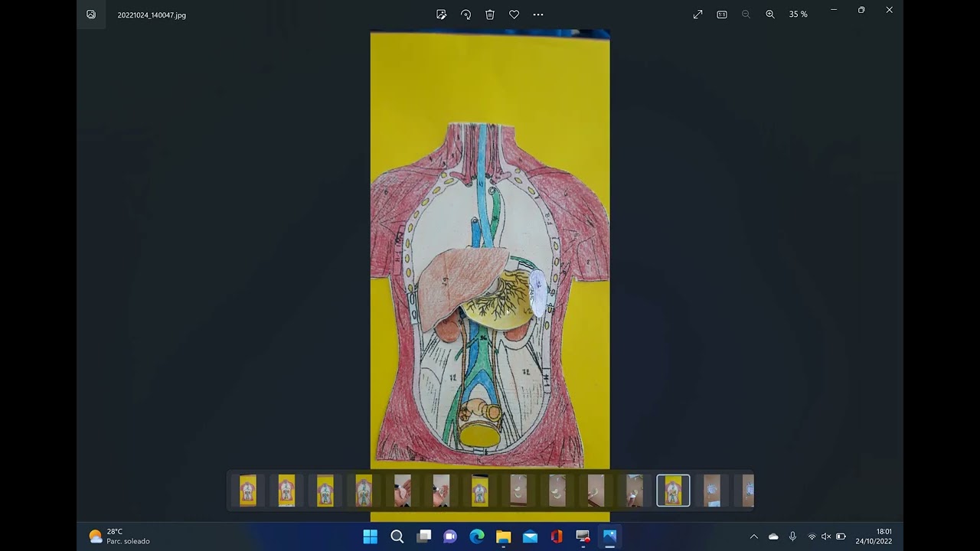Select the highlighted thumbnail in the filmstrip
The width and height of the screenshot is (980, 551).
pyautogui.click(x=673, y=491)
